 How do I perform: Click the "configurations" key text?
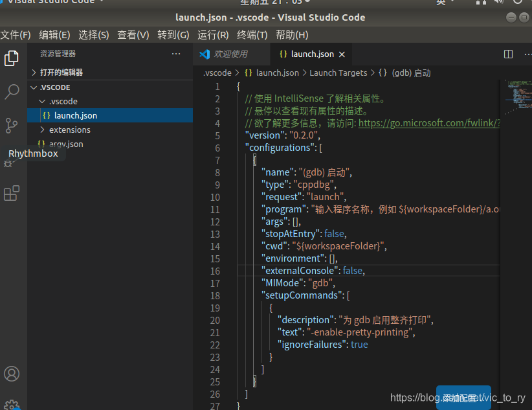tap(280, 148)
